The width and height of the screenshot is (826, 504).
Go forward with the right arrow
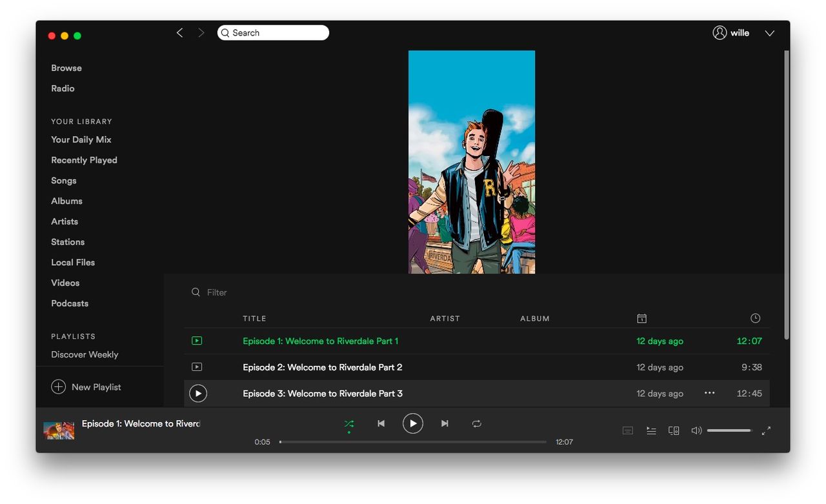click(x=201, y=33)
